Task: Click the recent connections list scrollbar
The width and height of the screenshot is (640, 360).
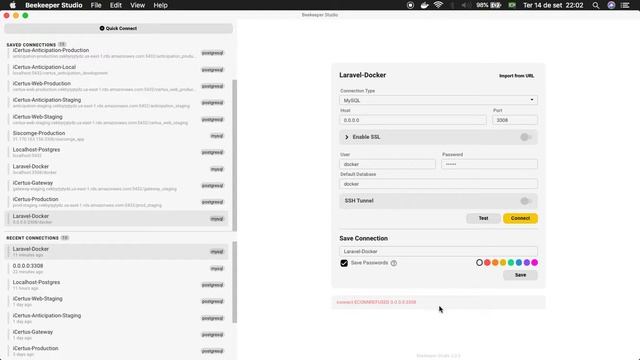Action: pos(235,282)
